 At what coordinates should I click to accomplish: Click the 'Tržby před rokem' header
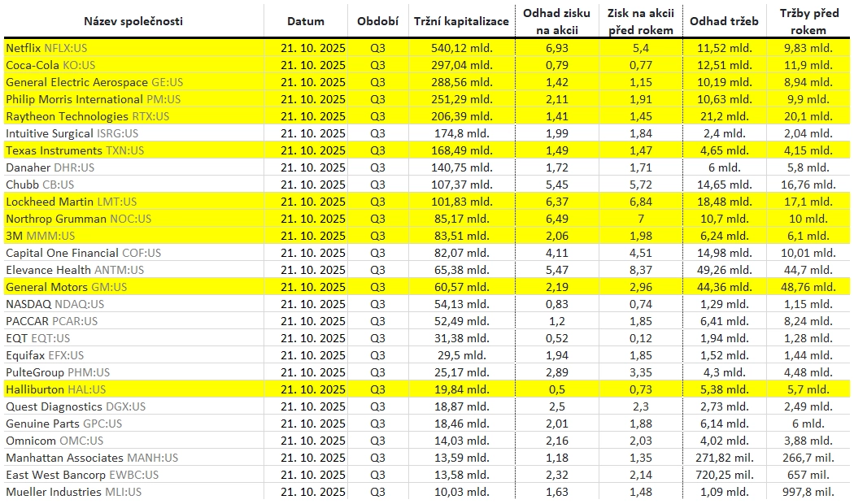[x=808, y=21]
